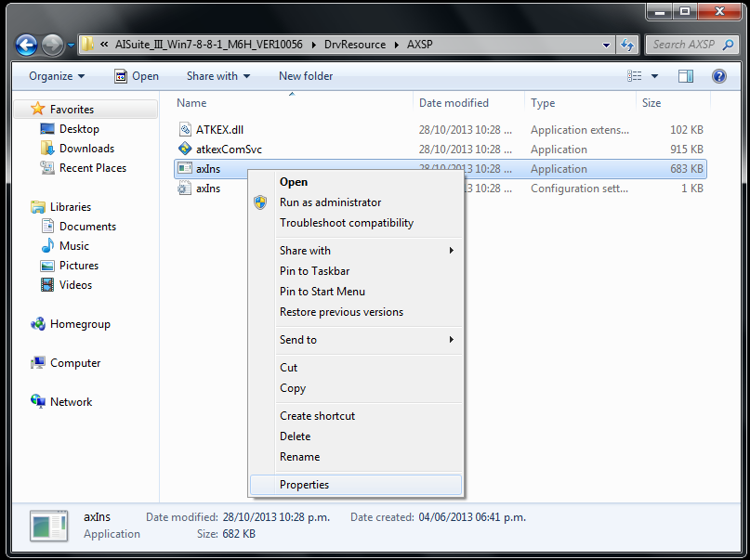Click the Back navigation arrow button

(27, 45)
